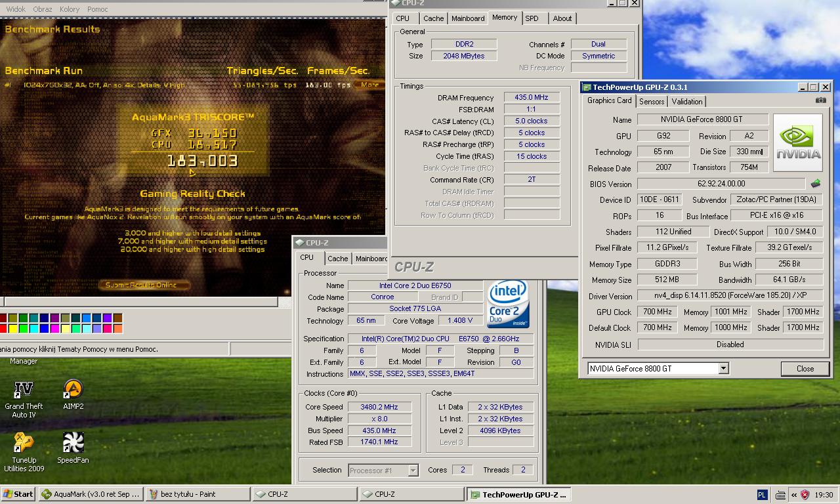Click the BIOS Version 62.92.24.00.00 field

pyautogui.click(x=721, y=184)
